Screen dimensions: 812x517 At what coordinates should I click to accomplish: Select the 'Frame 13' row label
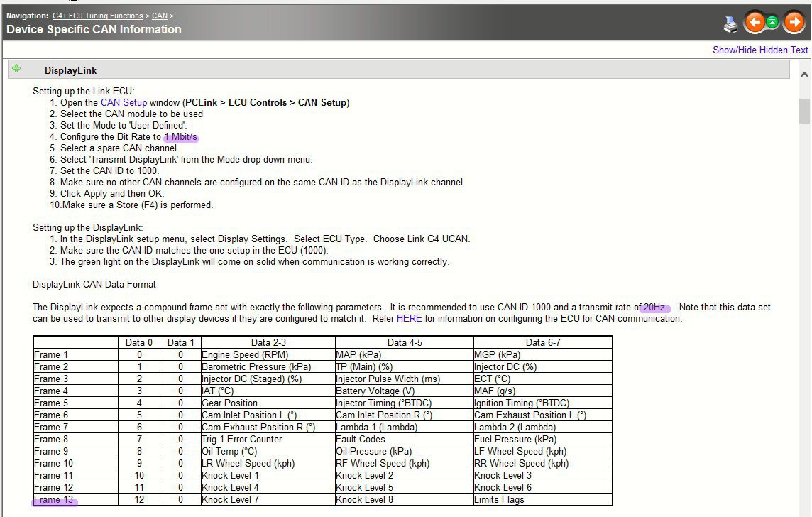tap(53, 499)
